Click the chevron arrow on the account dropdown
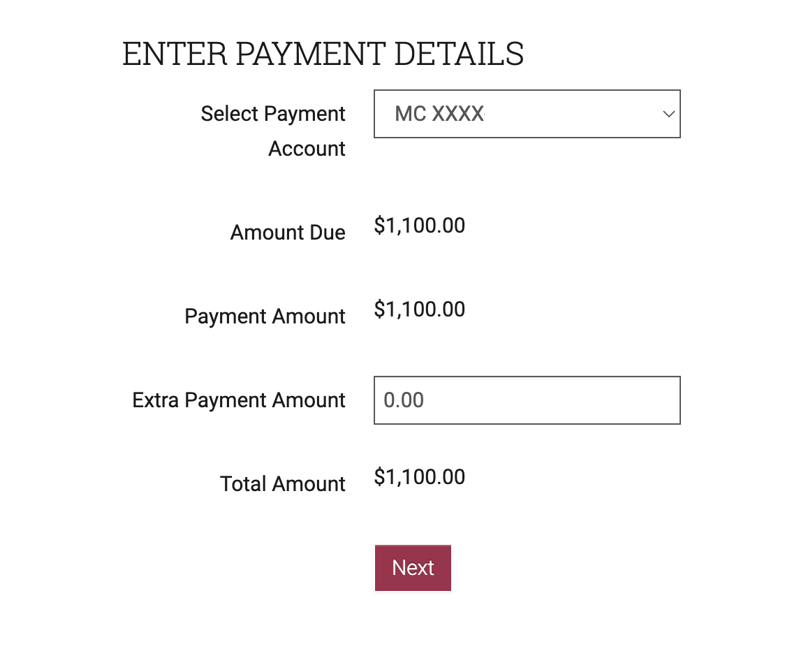The image size is (792, 672). [668, 114]
